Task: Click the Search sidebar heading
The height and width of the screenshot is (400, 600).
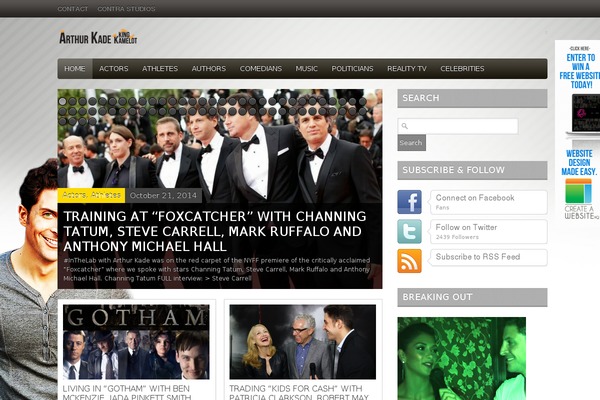Action: [472, 98]
